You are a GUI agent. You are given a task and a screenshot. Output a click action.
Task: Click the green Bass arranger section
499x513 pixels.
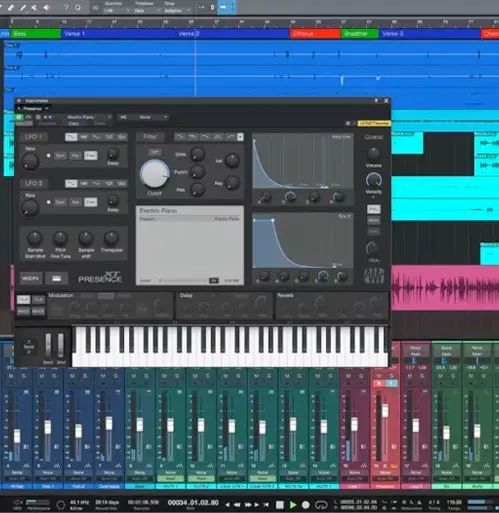[36, 34]
